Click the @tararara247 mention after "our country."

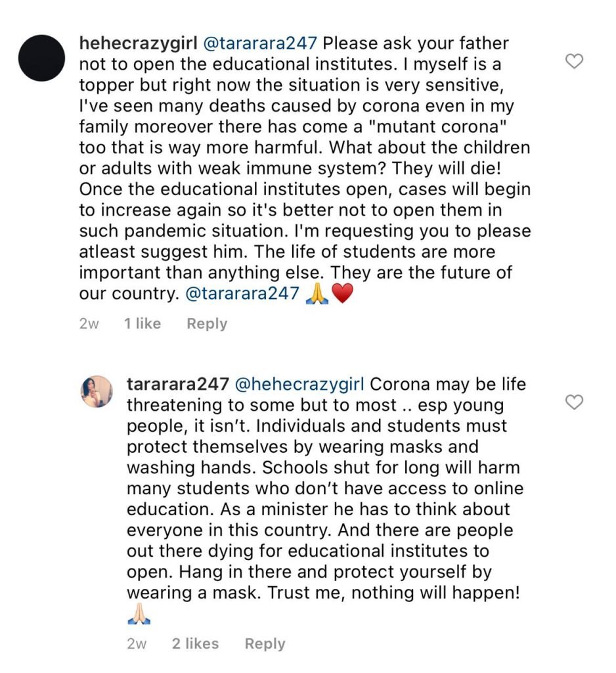pyautogui.click(x=242, y=294)
